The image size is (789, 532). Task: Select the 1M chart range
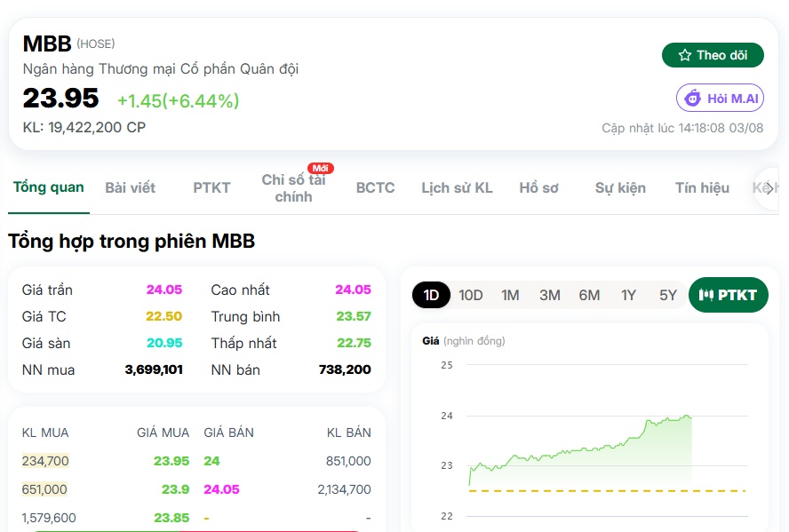[x=510, y=295]
